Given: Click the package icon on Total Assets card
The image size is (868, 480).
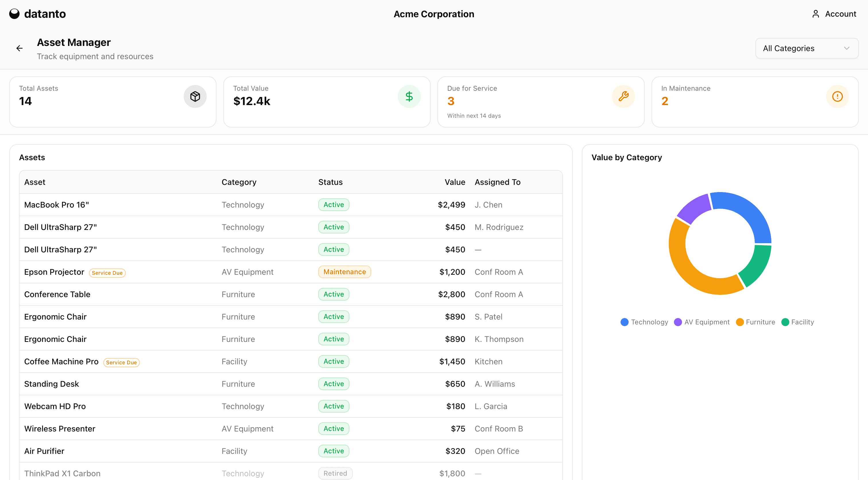Looking at the screenshot, I should pos(195,96).
